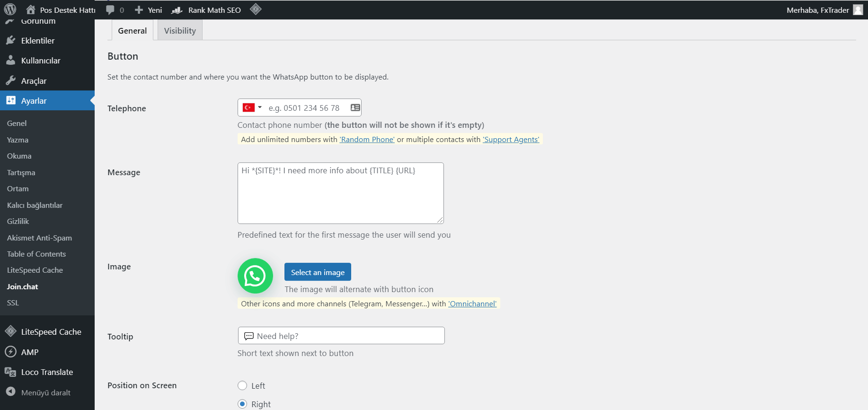868x410 pixels.
Task: Click the Araçlar menu label
Action: [x=34, y=80]
